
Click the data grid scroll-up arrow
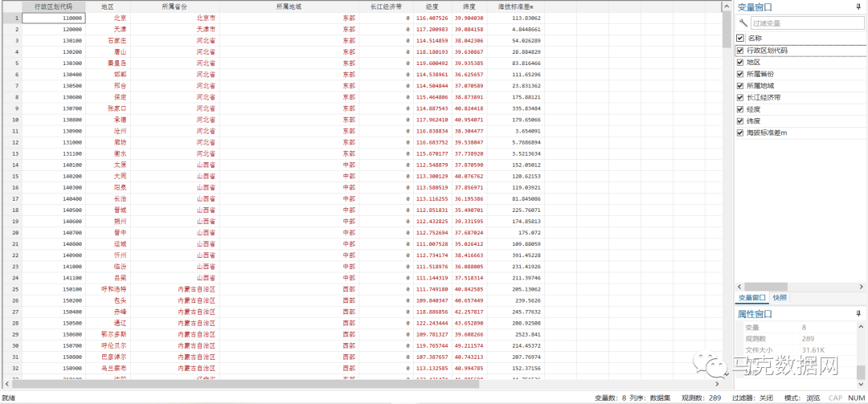coord(727,6)
